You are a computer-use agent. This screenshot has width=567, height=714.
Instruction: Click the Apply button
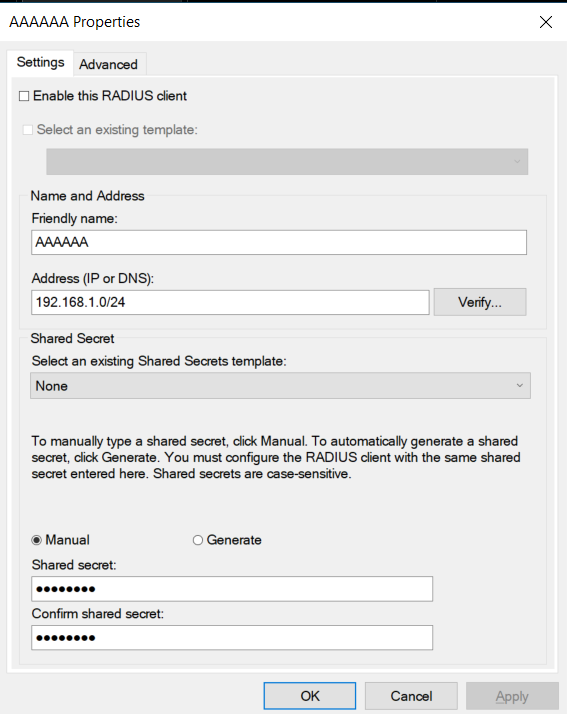coord(512,696)
